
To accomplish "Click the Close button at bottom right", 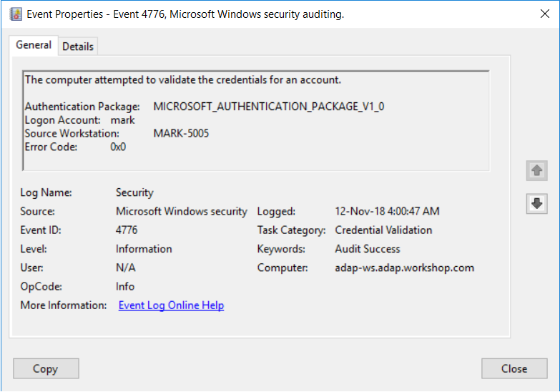I will point(514,369).
